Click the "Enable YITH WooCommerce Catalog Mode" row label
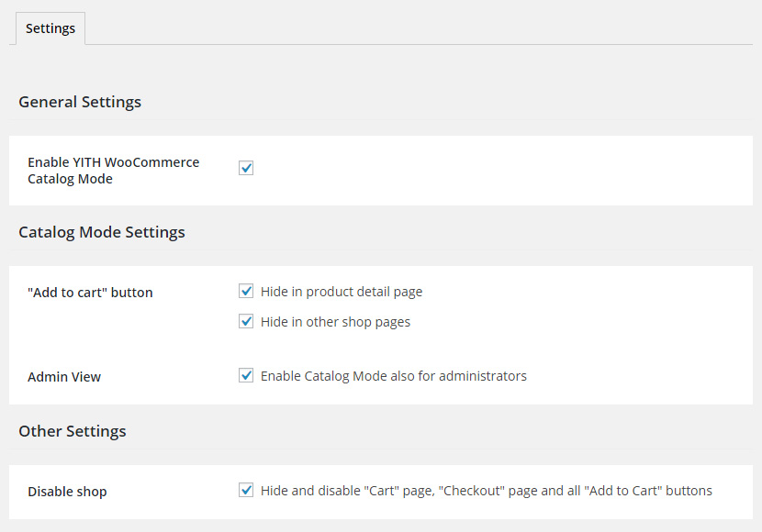Viewport: 762px width, 532px height. 113,171
